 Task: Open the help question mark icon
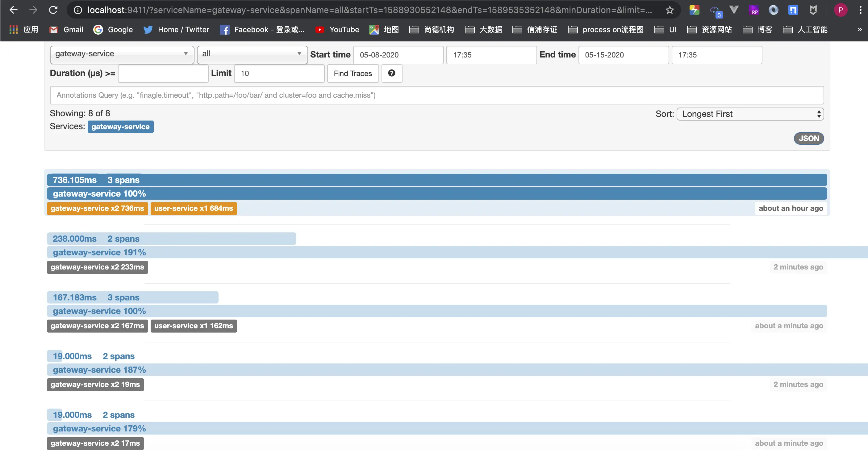point(391,73)
